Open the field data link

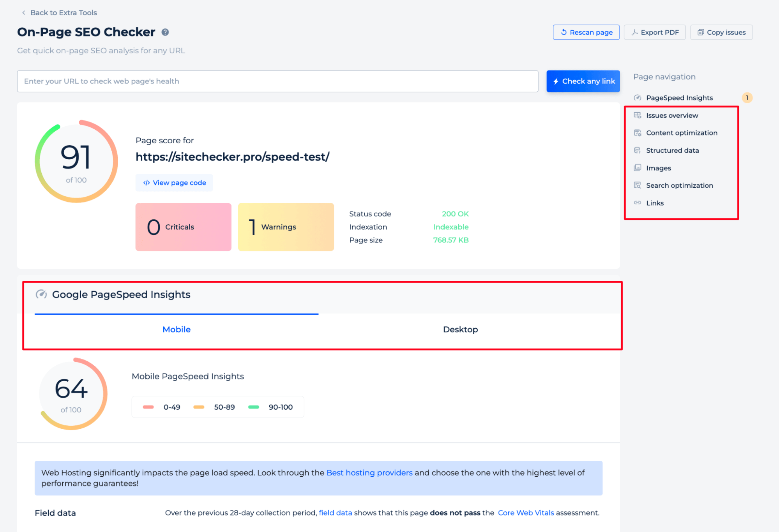pos(335,513)
